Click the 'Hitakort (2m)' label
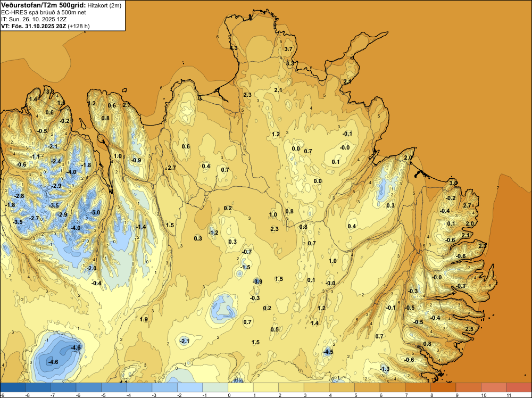 click(x=104, y=5)
